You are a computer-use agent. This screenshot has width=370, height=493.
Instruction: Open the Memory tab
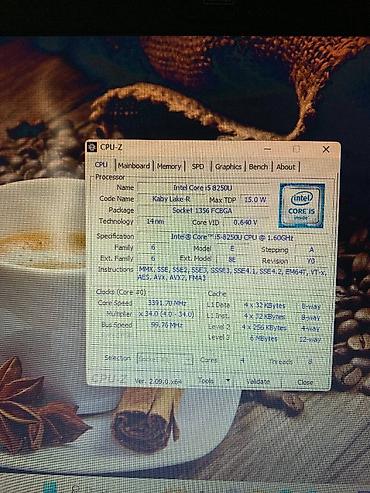tap(169, 166)
